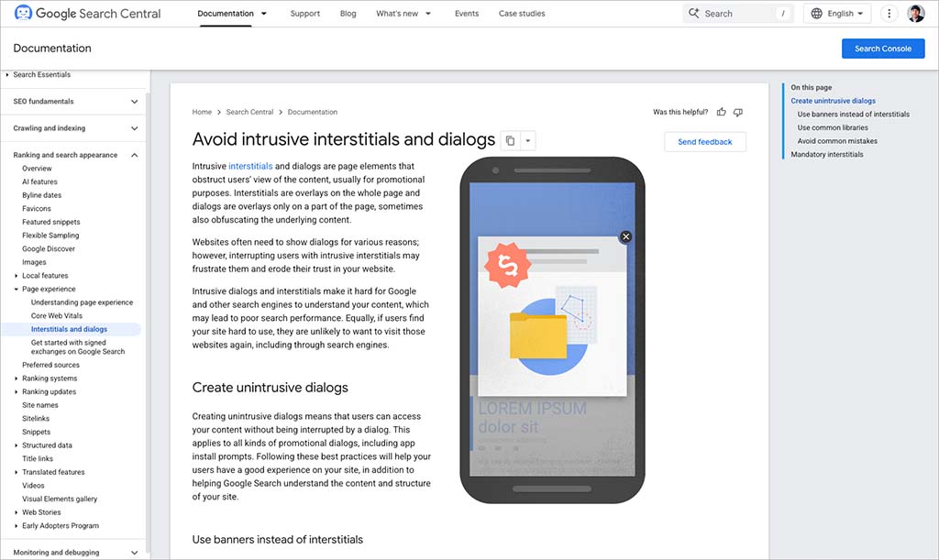Screen dimensions: 939x560
Task: Open the Events tab
Action: (467, 13)
